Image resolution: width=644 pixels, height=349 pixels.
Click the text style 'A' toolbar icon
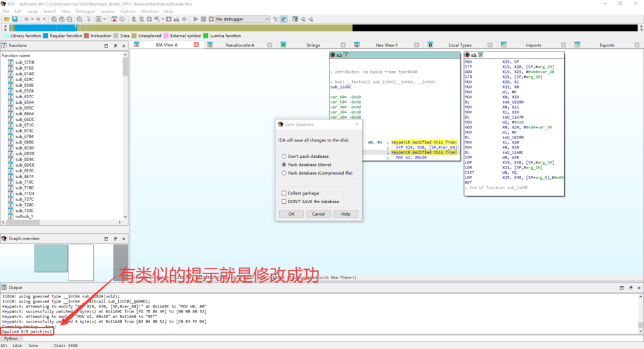coord(99,19)
